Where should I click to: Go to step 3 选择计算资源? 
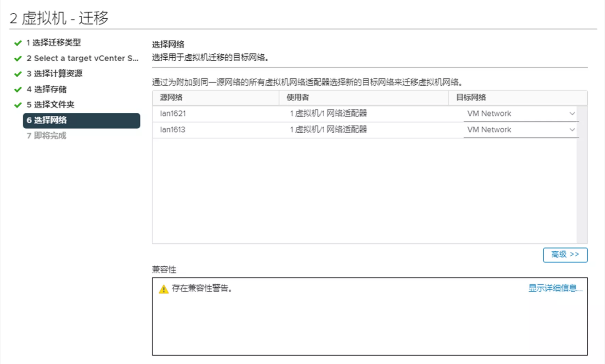point(54,74)
